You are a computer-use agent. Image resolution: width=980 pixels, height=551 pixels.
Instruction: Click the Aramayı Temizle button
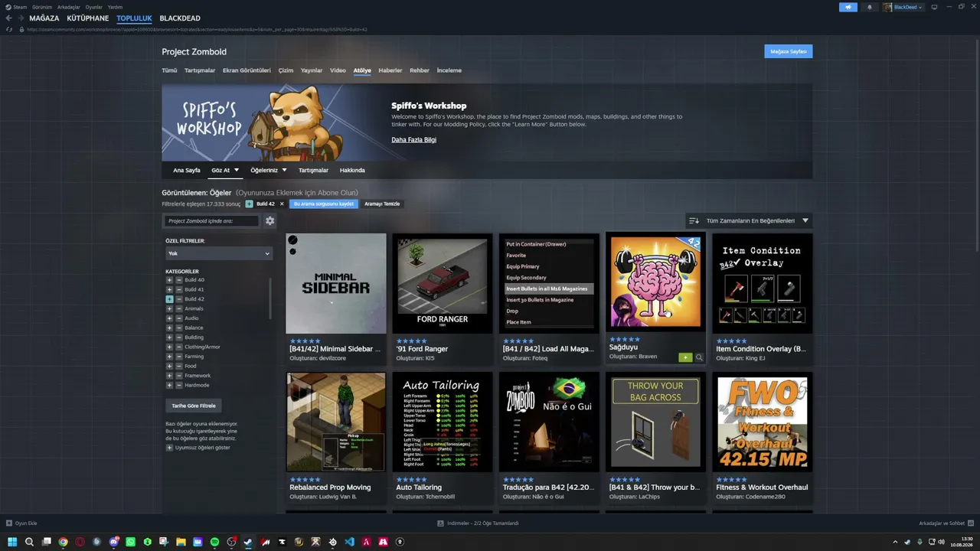point(382,204)
